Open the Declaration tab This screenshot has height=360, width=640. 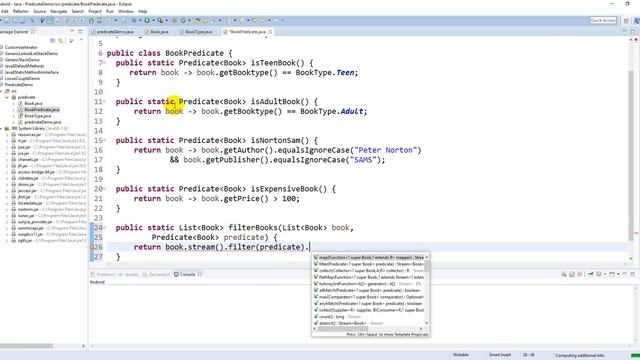pos(156,274)
